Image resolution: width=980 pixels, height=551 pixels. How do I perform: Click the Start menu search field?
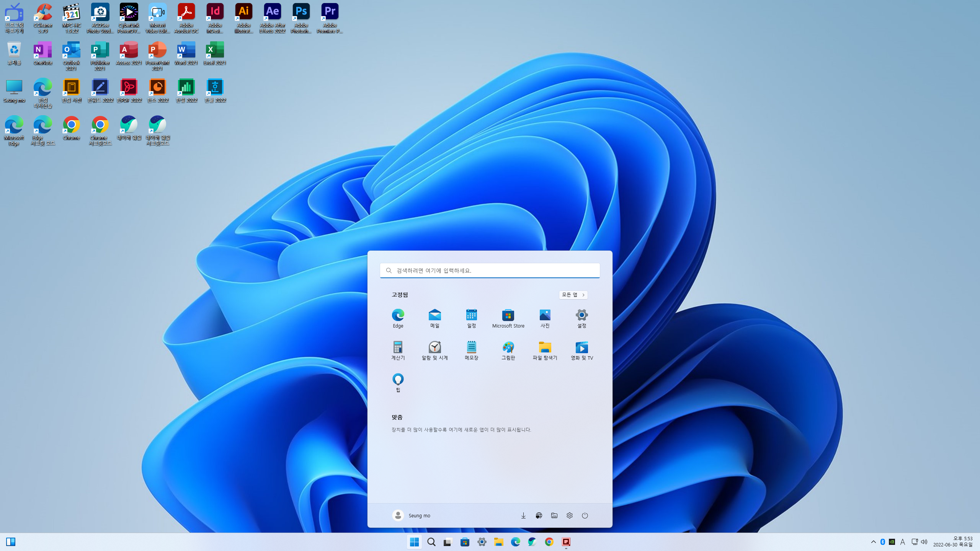pos(490,271)
